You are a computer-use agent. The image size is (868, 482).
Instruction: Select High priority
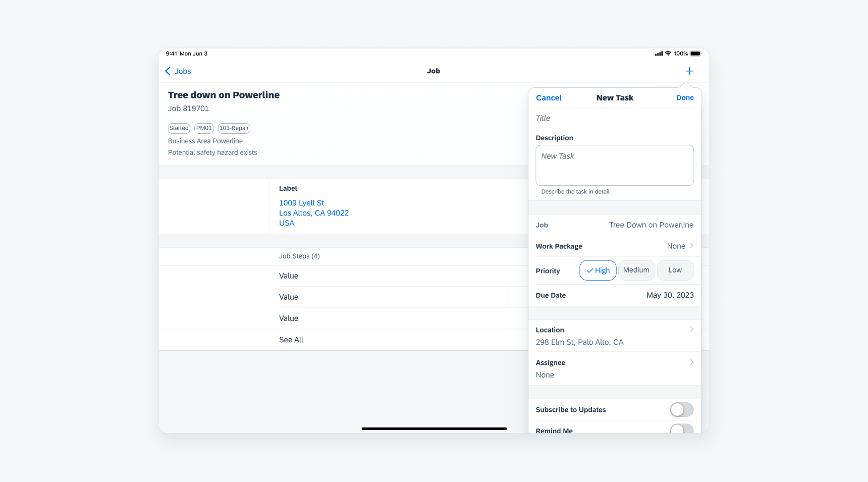point(598,271)
